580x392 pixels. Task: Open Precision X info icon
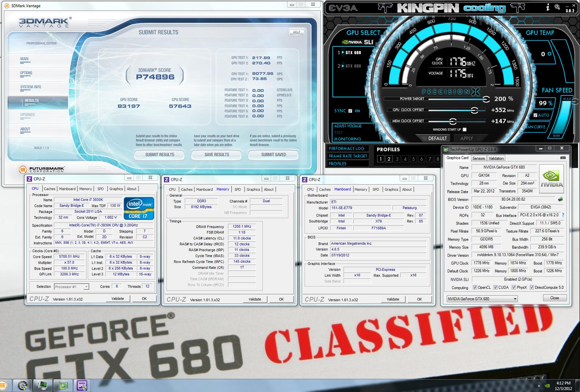point(548,7)
